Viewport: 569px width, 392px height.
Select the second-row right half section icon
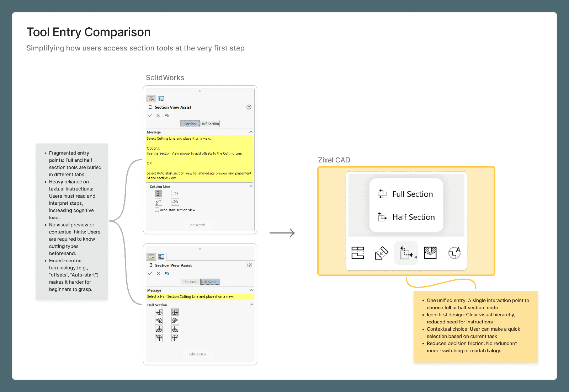coord(175,321)
